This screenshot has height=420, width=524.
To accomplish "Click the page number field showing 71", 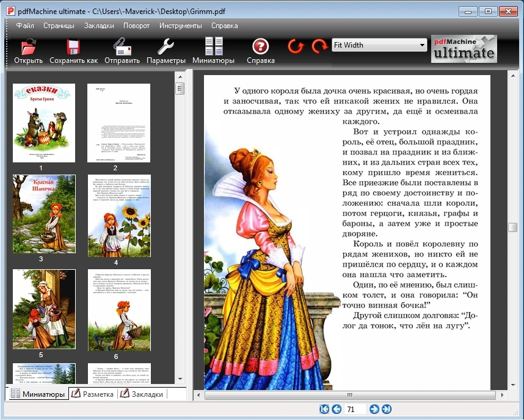I will (355, 409).
